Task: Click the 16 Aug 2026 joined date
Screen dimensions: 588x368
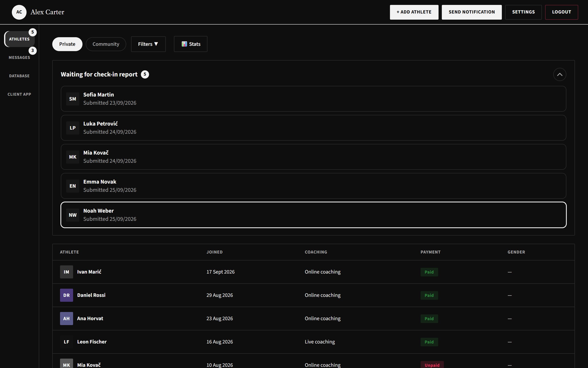Action: click(x=220, y=342)
